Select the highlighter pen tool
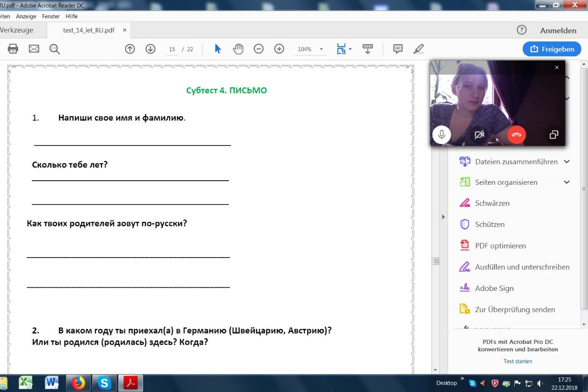Image resolution: width=588 pixels, height=392 pixels. [x=418, y=49]
